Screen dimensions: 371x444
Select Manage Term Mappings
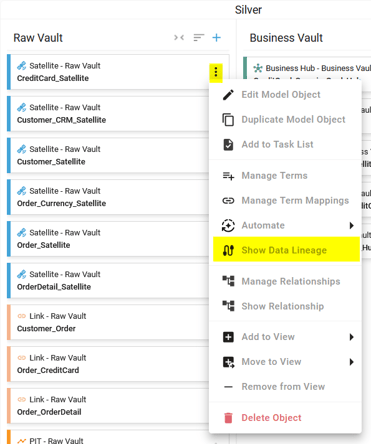click(x=295, y=201)
